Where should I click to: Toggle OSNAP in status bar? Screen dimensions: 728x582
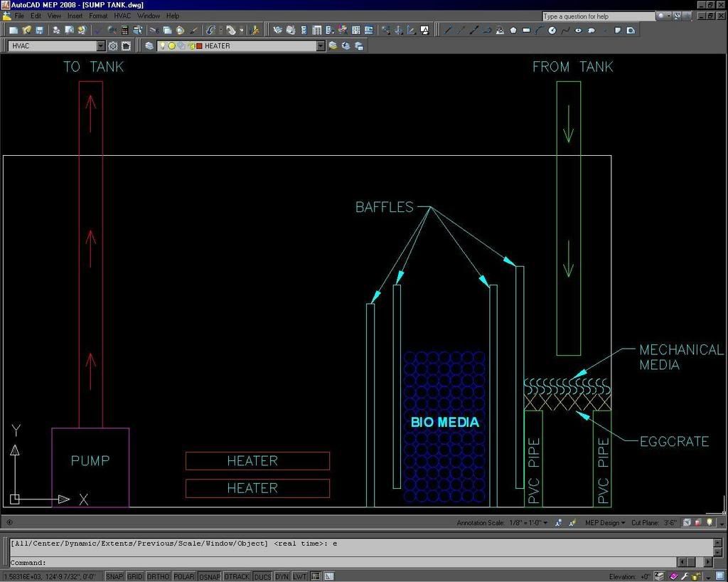coord(210,576)
